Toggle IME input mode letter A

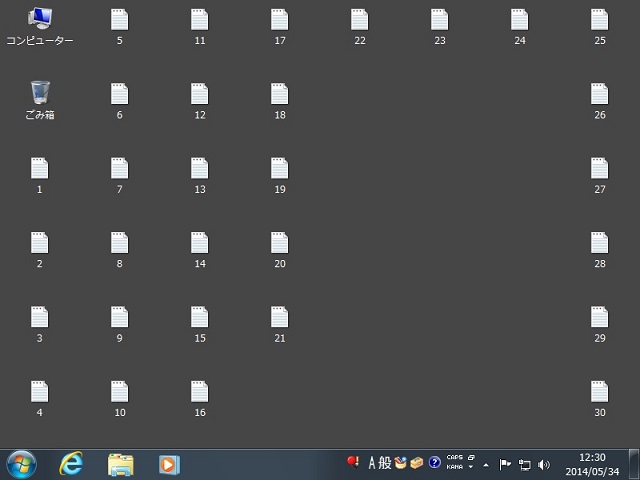pos(371,463)
